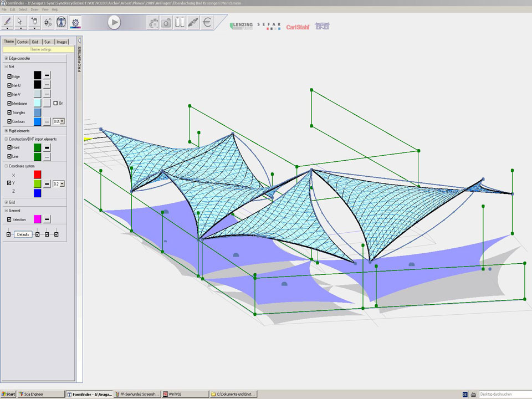Expand the Edge controller section
The width and height of the screenshot is (532, 399).
(x=6, y=58)
